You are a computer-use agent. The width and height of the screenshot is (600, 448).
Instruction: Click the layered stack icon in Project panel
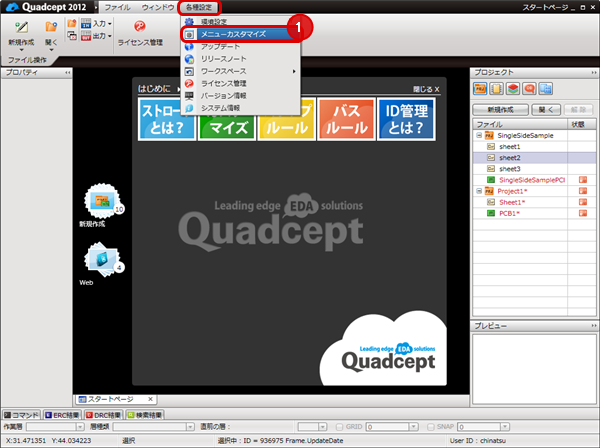(x=513, y=89)
